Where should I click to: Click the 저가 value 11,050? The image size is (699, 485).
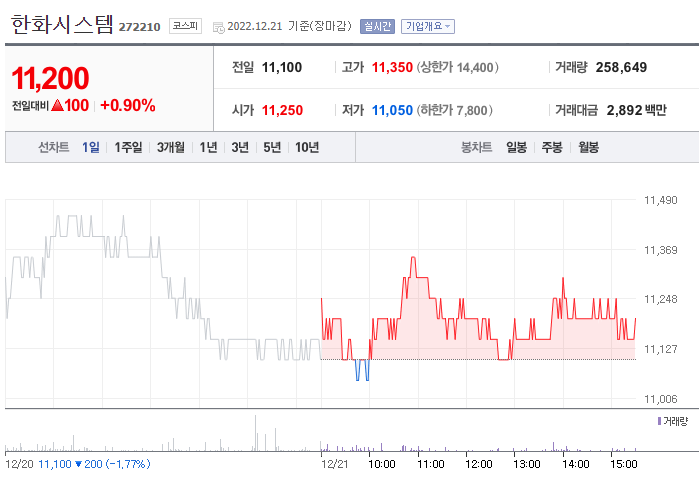tap(392, 110)
